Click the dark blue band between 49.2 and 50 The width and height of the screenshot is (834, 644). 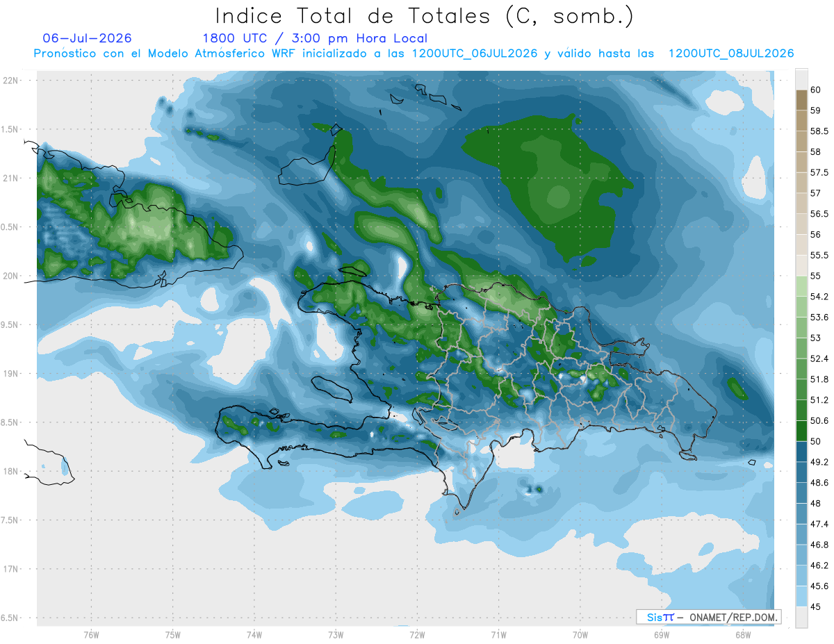pyautogui.click(x=801, y=452)
